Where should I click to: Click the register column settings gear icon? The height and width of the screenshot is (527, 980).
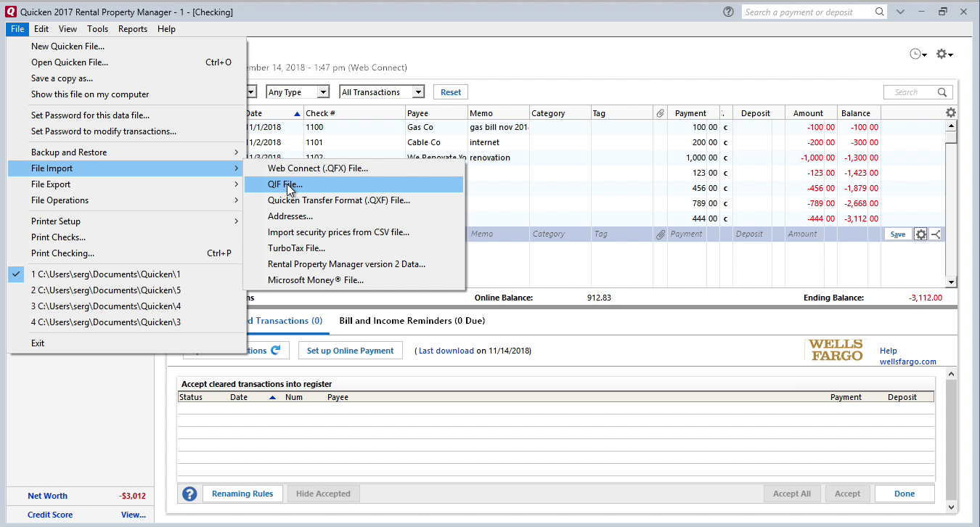click(951, 113)
